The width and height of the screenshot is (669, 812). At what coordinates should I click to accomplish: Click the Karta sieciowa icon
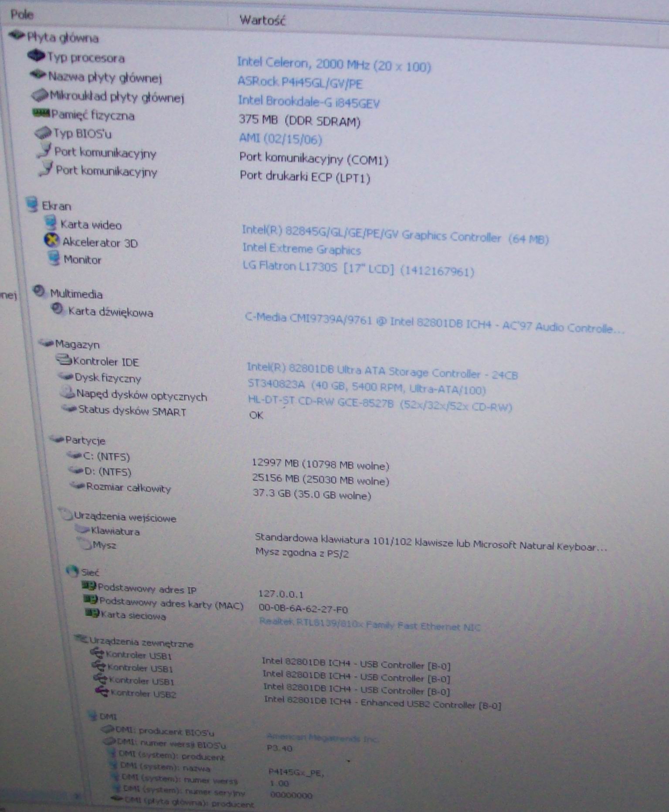tap(92, 613)
